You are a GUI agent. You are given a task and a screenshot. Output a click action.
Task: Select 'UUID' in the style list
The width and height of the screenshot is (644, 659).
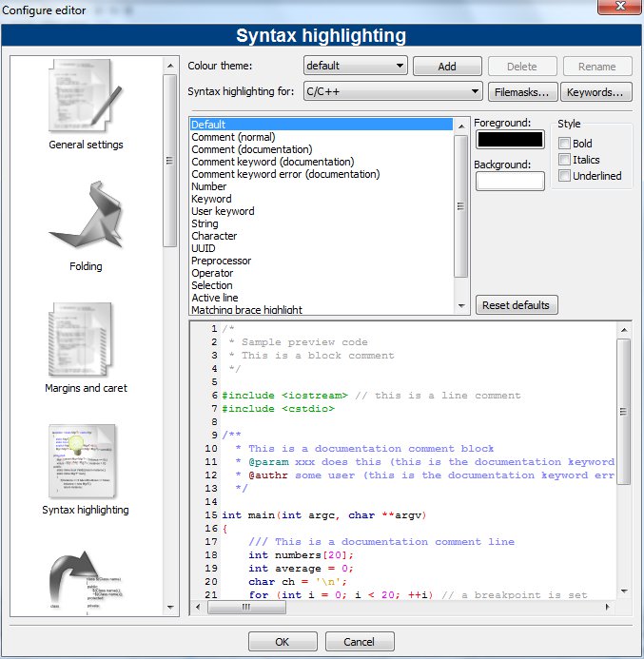tap(322, 248)
